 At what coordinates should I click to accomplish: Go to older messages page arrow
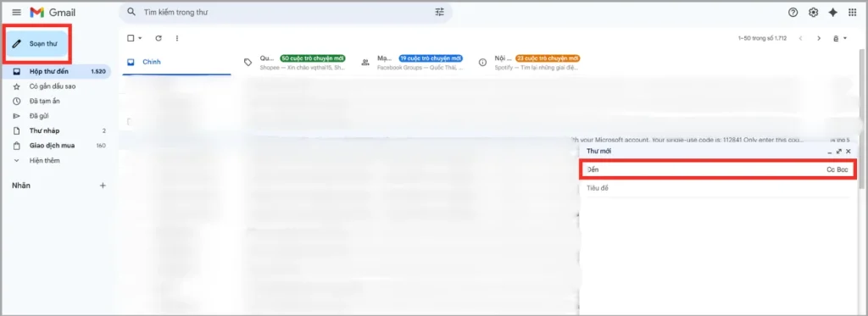coord(819,38)
